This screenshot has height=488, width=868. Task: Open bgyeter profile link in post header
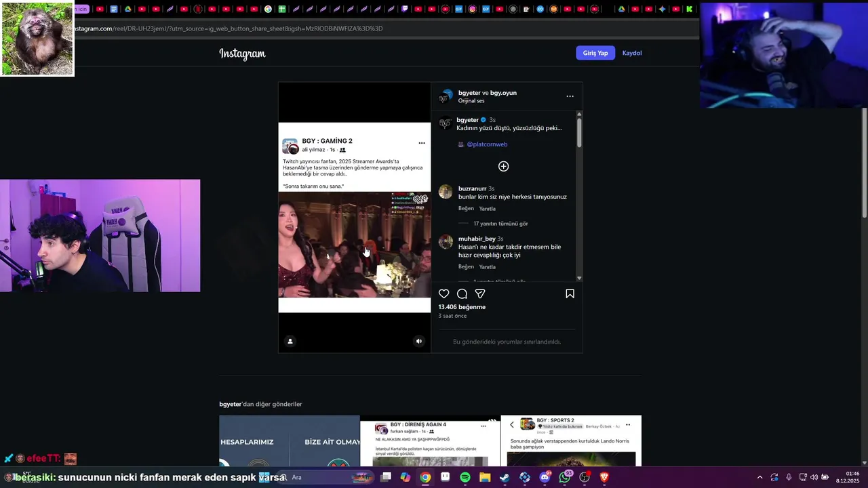tap(469, 93)
